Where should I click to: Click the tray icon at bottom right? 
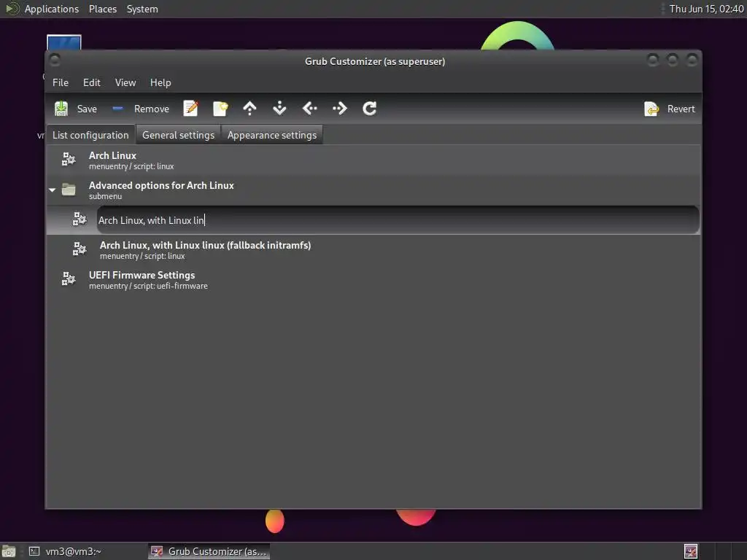pos(691,551)
